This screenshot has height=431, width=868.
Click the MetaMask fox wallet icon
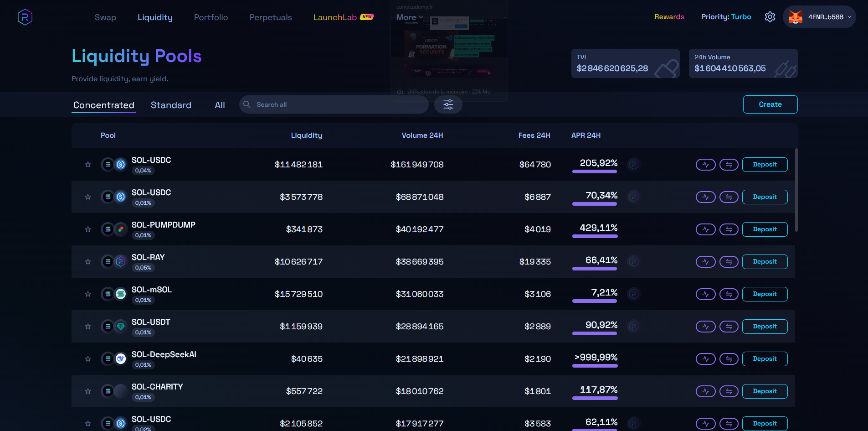click(x=796, y=17)
